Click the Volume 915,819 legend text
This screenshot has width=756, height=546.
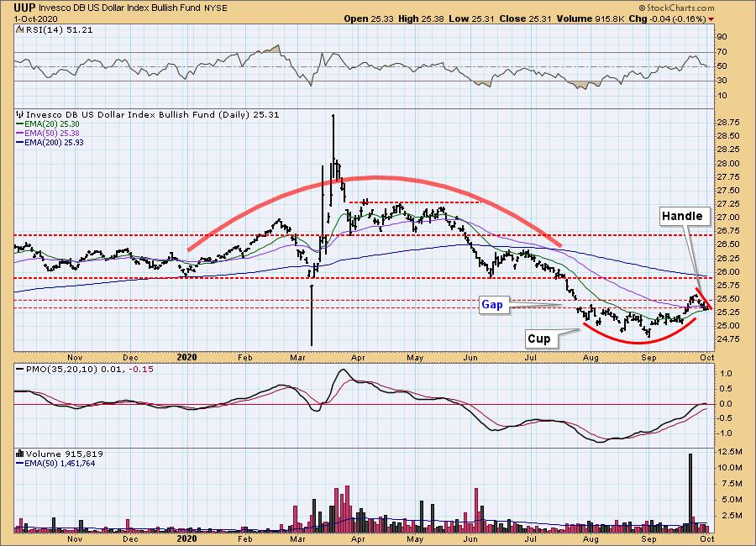pyautogui.click(x=65, y=454)
